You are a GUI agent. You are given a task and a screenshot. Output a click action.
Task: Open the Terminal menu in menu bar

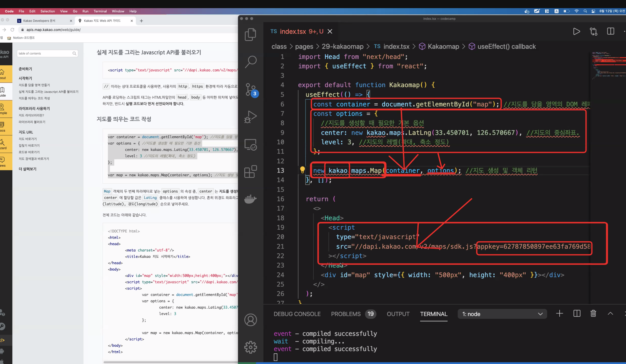pos(100,11)
